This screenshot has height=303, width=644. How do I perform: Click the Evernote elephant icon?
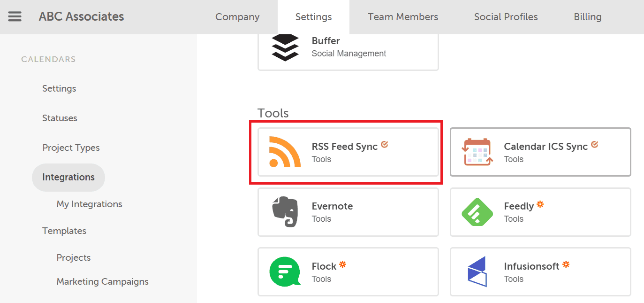pyautogui.click(x=285, y=212)
